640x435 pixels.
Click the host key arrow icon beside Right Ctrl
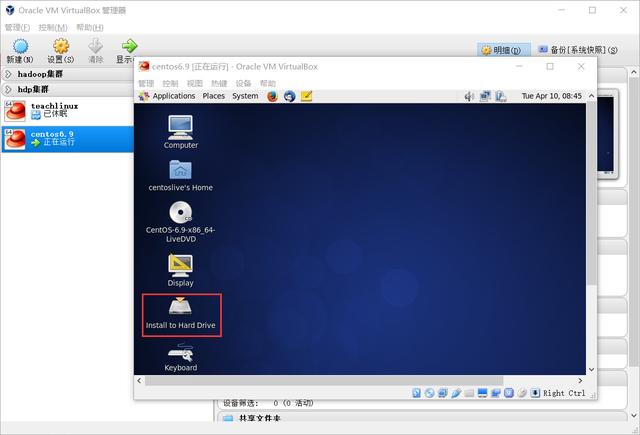click(535, 393)
